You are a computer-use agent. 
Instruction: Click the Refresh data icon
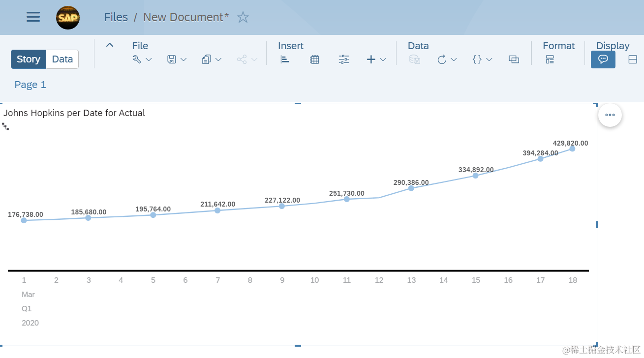pyautogui.click(x=442, y=60)
